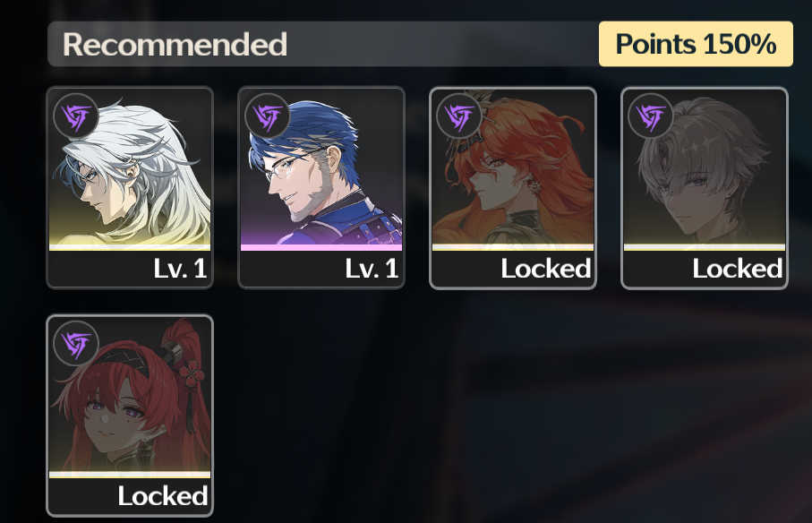Click the Points 150% bonus badge
812x523 pixels.
click(x=696, y=44)
